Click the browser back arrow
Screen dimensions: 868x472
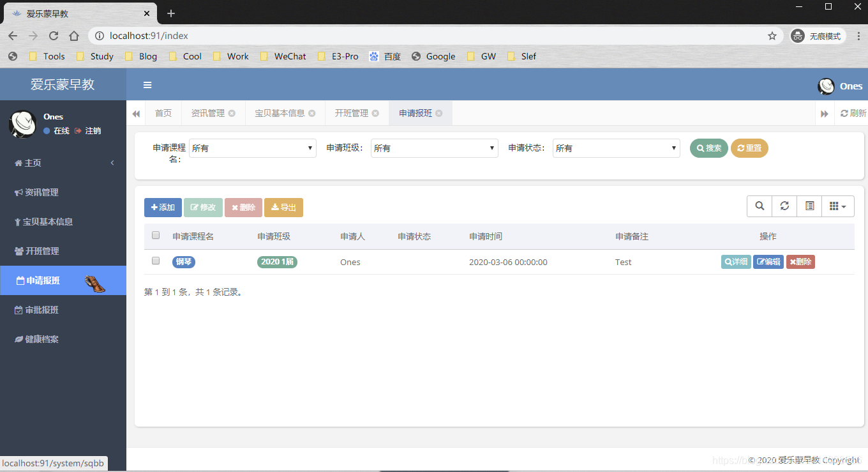coord(13,36)
